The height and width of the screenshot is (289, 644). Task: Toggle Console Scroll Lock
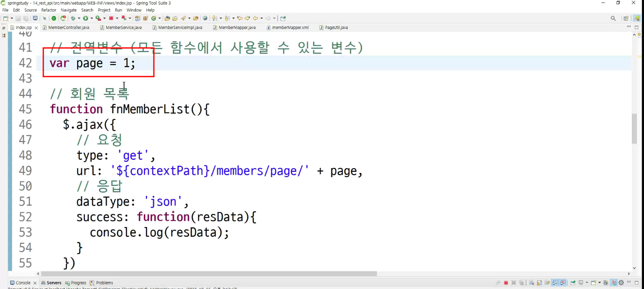[539, 283]
